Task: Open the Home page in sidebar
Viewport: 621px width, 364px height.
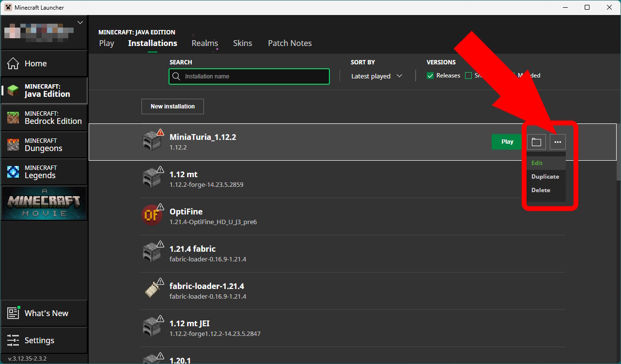Action: point(44,63)
